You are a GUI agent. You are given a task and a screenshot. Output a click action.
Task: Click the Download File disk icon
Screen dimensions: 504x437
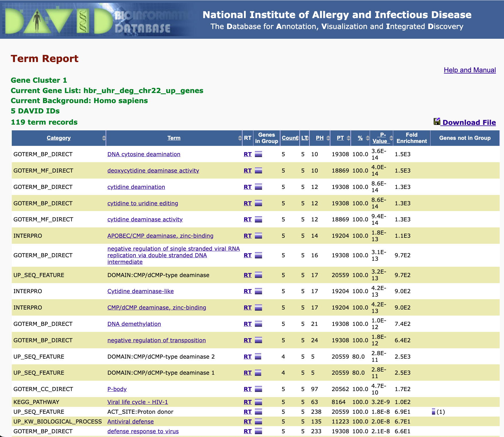437,122
